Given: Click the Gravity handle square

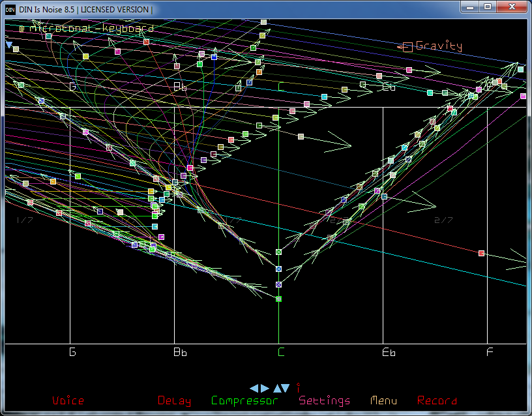Looking at the screenshot, I should point(407,46).
